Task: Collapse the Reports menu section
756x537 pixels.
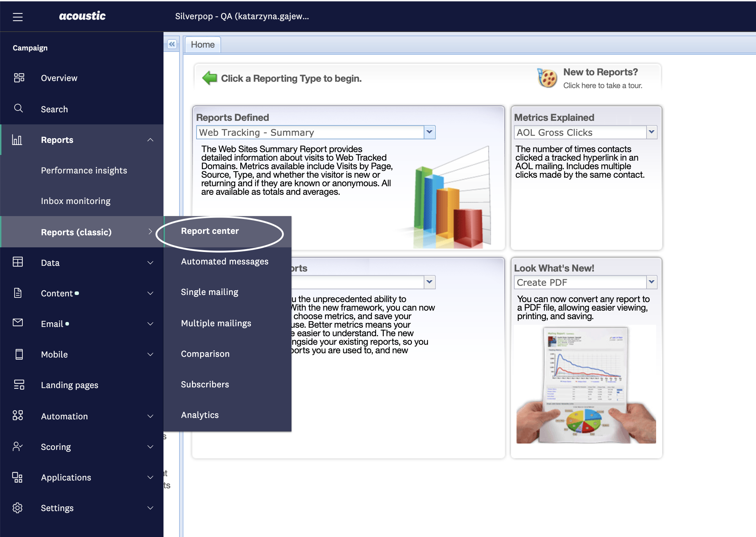Action: pos(150,140)
